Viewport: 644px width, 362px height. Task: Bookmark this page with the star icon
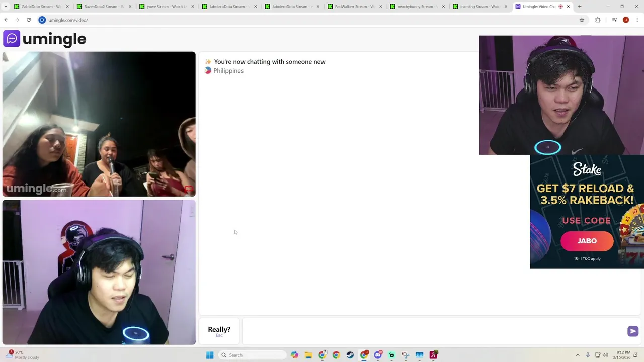point(582,20)
